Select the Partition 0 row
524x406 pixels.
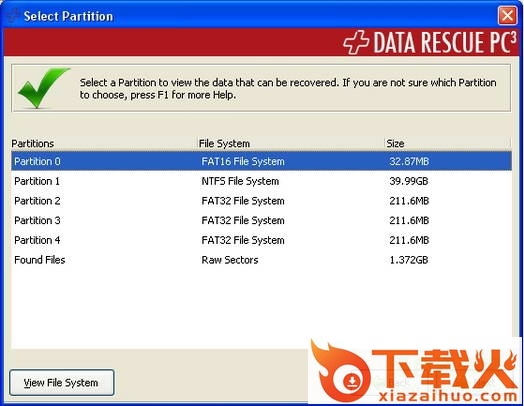point(261,161)
